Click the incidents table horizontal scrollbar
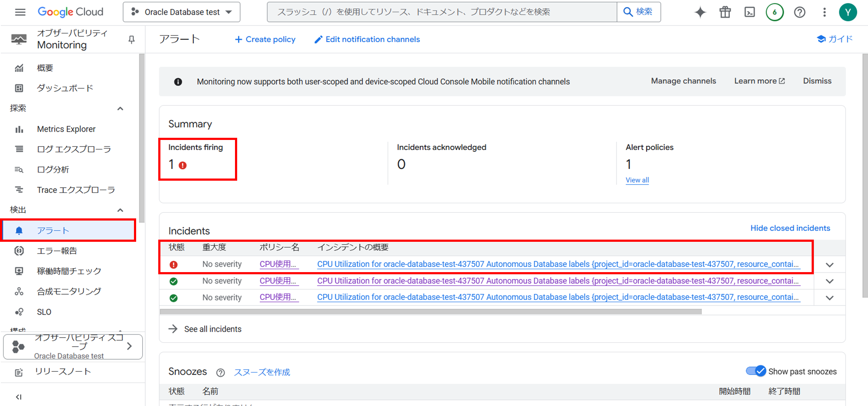868x406 pixels. [x=431, y=312]
